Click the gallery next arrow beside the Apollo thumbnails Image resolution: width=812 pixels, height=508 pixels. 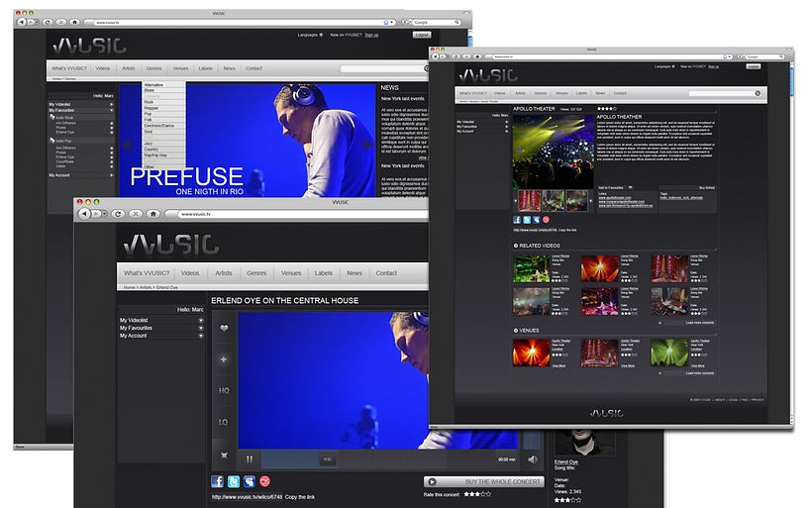[591, 201]
